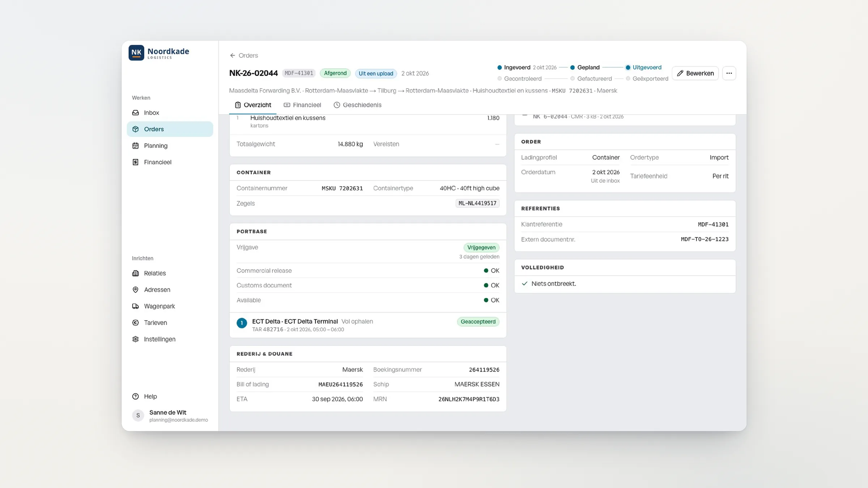Open Relaties in the sidebar

(x=170, y=273)
